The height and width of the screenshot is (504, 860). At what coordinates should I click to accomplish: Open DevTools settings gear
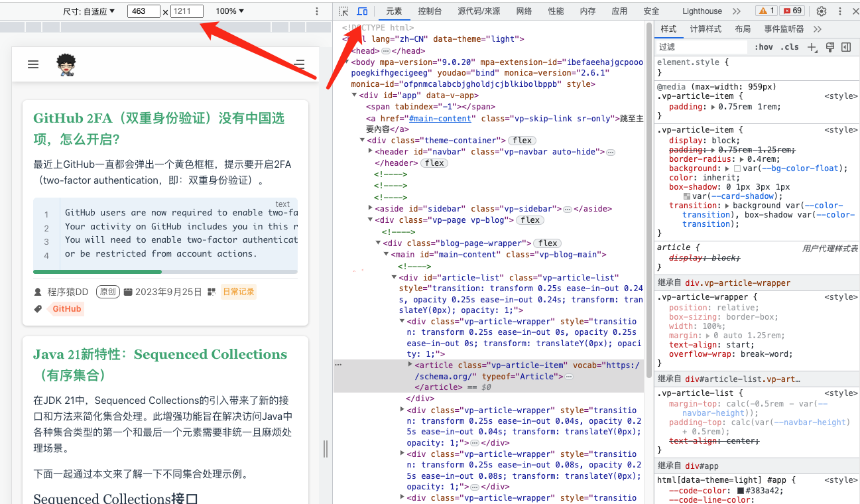pyautogui.click(x=822, y=11)
